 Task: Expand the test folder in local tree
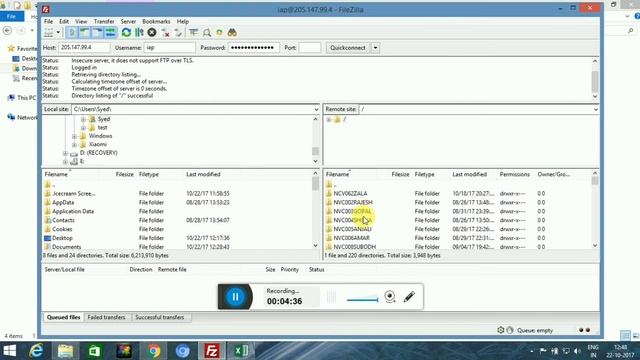pos(83,128)
